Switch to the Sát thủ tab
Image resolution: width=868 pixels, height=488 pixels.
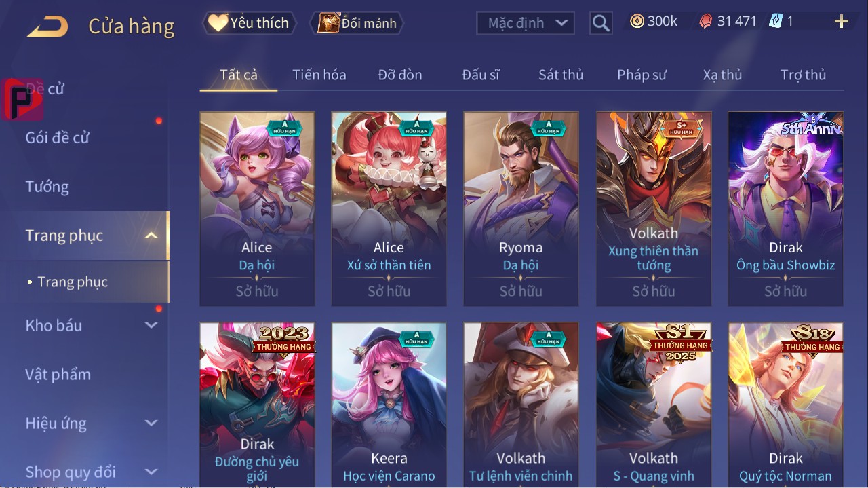(561, 75)
